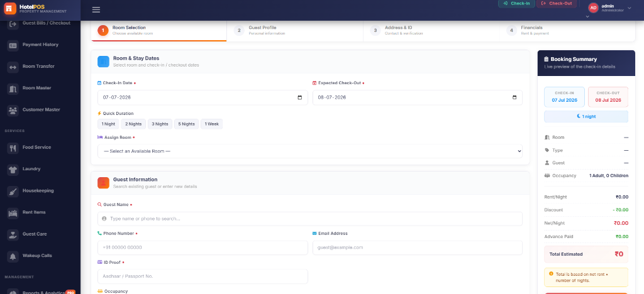This screenshot has width=644, height=294.
Task: Open Customer Master people icon
Action: point(13,111)
